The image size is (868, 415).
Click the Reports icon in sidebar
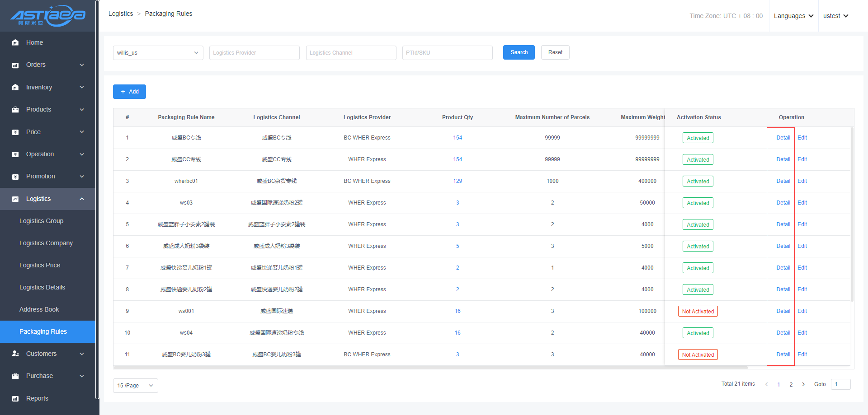(x=15, y=398)
